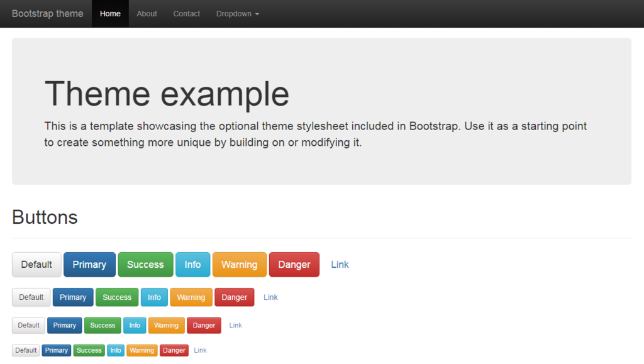
Task: Open the Dropdown menu in navbar
Action: (x=237, y=14)
